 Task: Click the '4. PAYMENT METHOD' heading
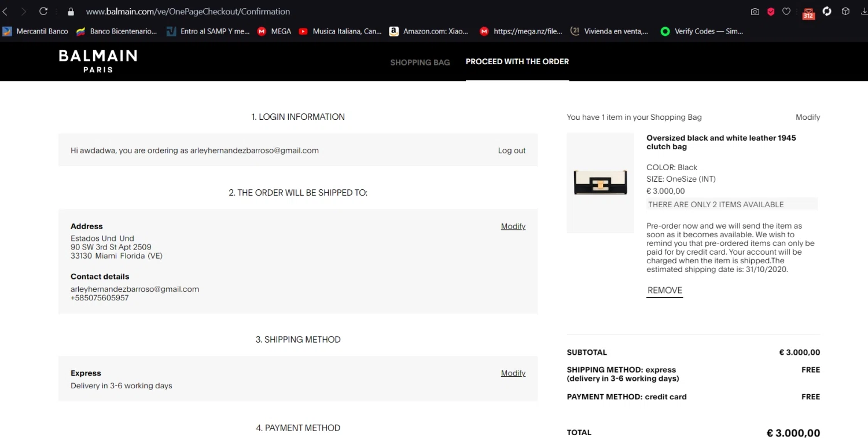coord(298,428)
